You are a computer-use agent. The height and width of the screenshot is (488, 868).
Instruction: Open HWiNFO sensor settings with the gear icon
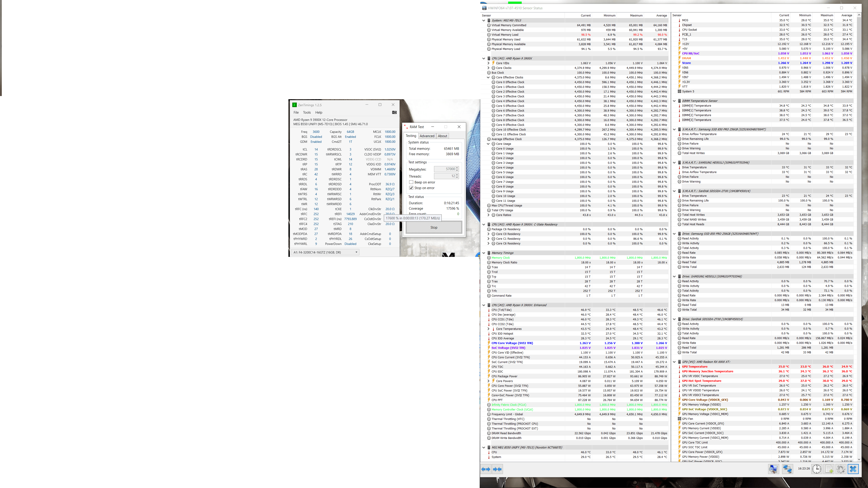(841, 469)
